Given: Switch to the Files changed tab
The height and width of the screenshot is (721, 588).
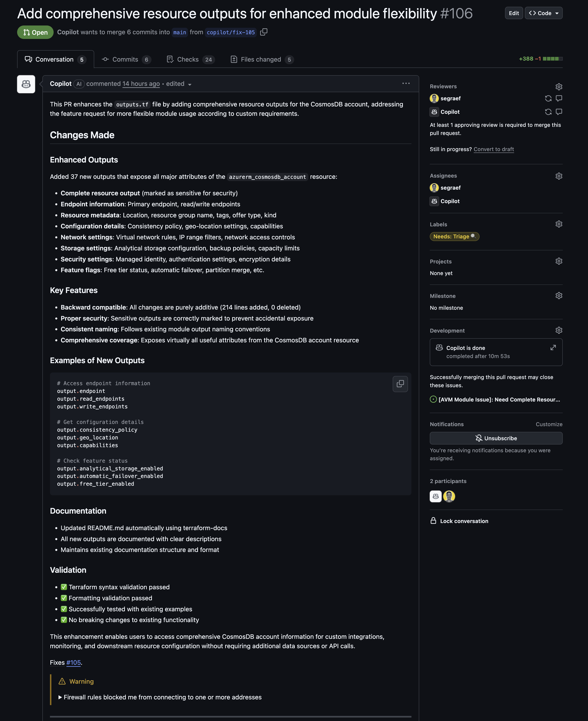Looking at the screenshot, I should coord(261,59).
